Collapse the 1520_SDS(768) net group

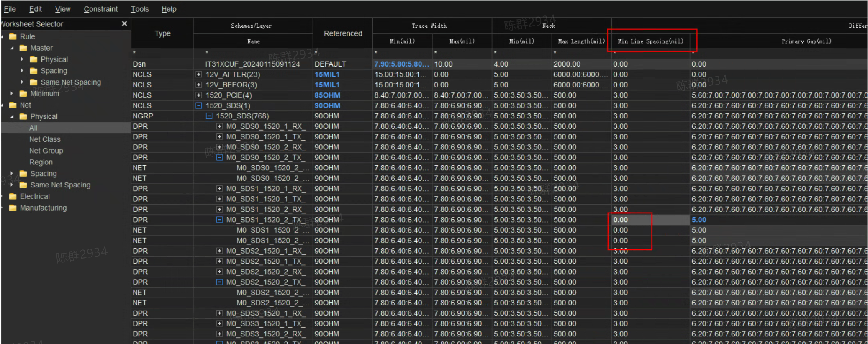[209, 116]
